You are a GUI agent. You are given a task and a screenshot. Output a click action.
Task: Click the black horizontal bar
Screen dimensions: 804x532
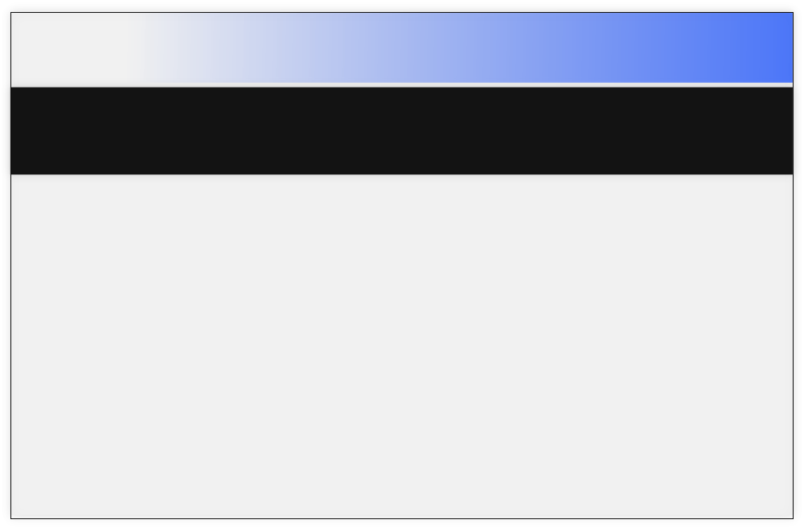pyautogui.click(x=402, y=131)
